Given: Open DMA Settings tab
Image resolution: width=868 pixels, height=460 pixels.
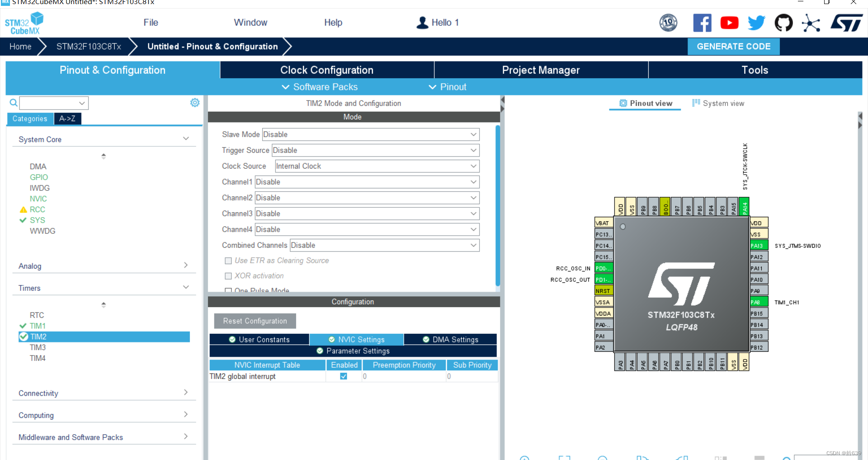Looking at the screenshot, I should (x=450, y=339).
